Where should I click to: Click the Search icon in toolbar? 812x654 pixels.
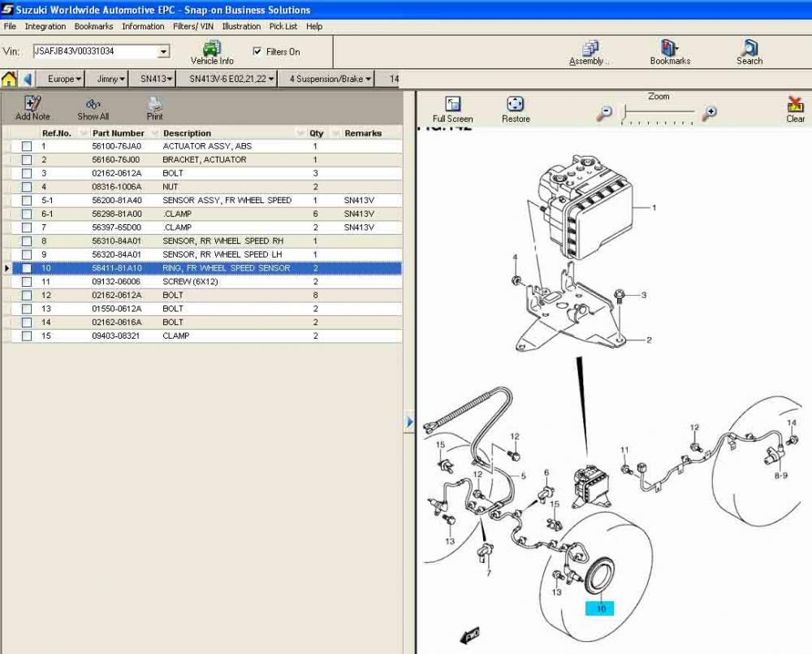coord(749,49)
